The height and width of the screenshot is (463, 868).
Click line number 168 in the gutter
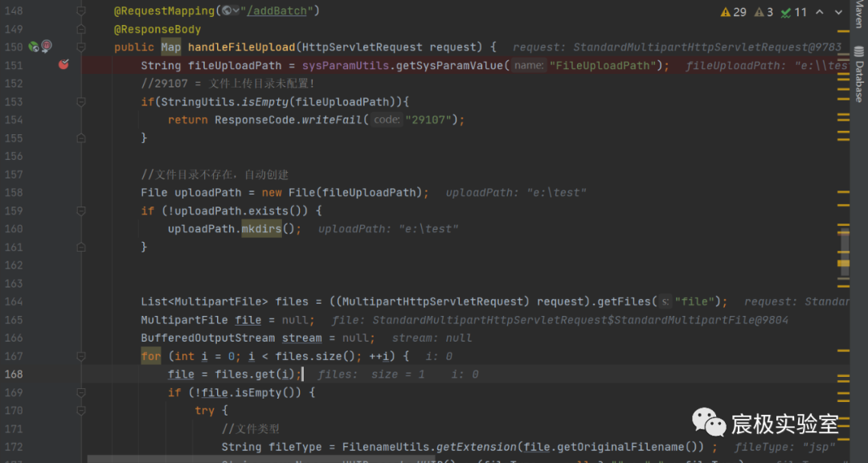(x=14, y=375)
